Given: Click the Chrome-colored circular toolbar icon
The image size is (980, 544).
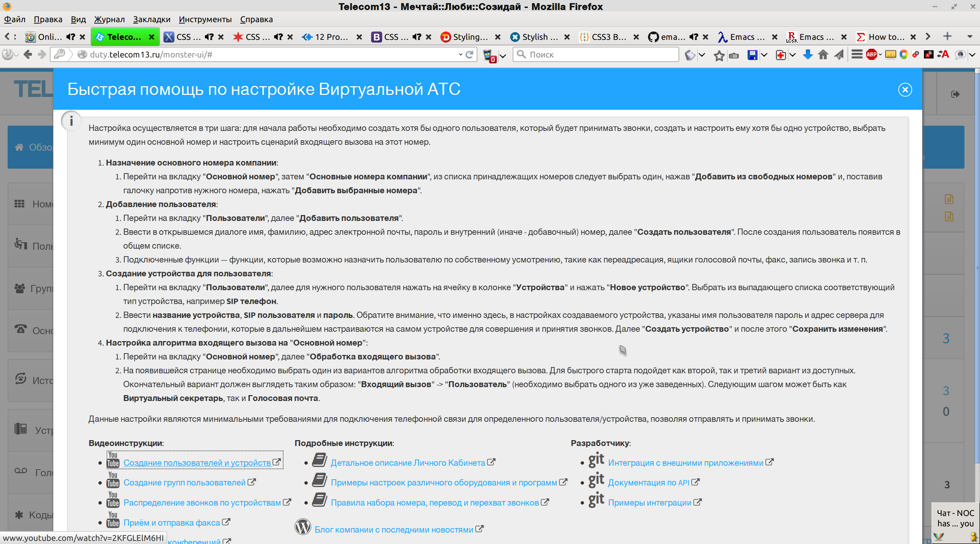Looking at the screenshot, I should tap(903, 55).
